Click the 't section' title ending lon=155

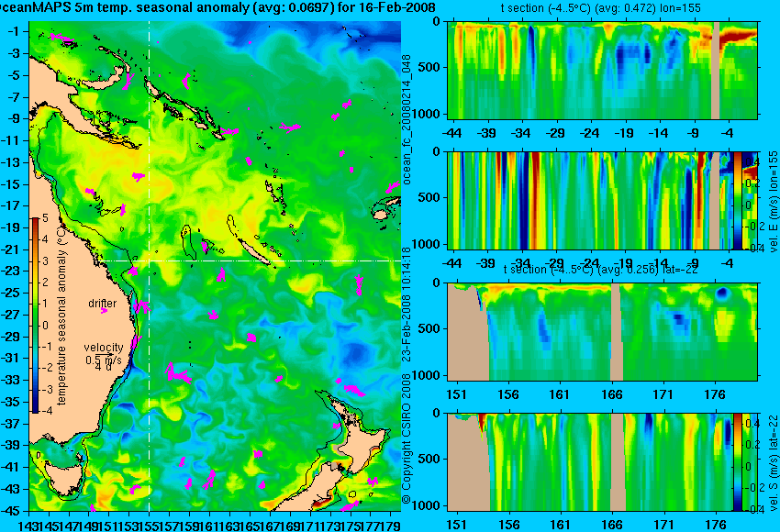600,8
